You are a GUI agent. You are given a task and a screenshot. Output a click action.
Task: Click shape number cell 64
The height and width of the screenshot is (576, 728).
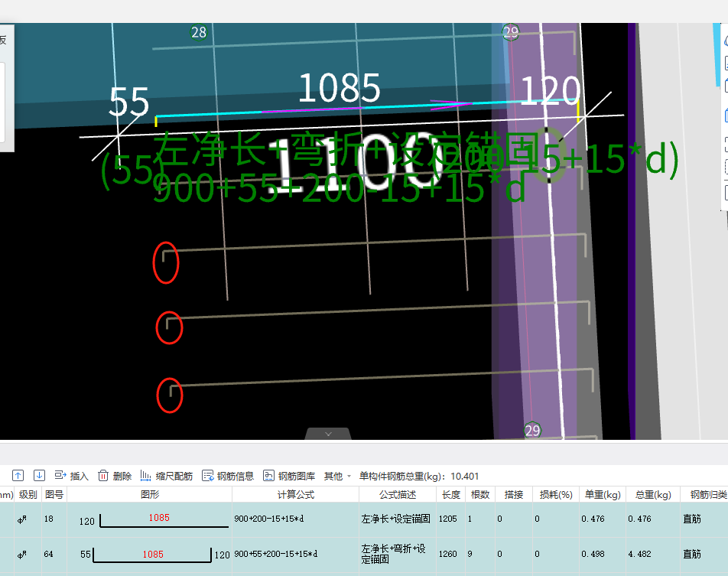54,554
